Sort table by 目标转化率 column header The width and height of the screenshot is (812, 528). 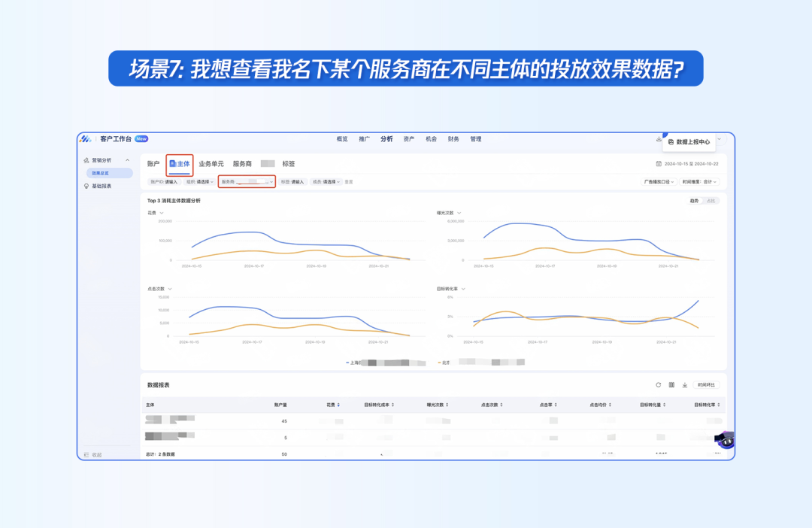coord(707,405)
